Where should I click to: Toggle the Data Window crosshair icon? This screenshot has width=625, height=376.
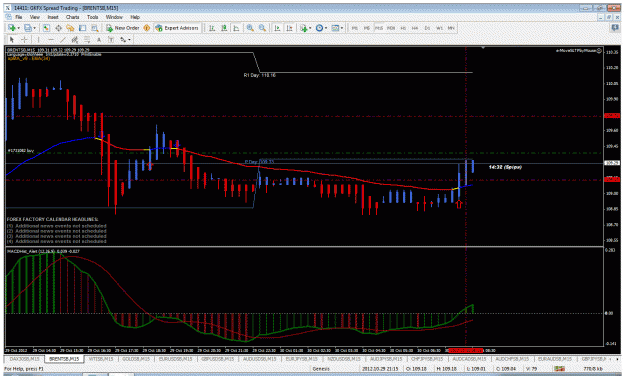[58, 28]
